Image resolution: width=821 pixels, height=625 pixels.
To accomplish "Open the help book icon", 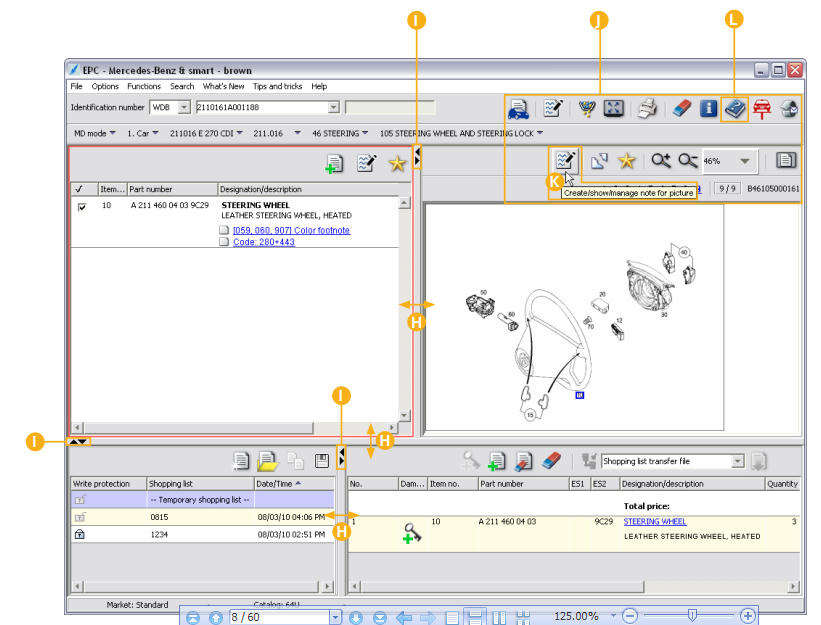I will click(x=735, y=109).
